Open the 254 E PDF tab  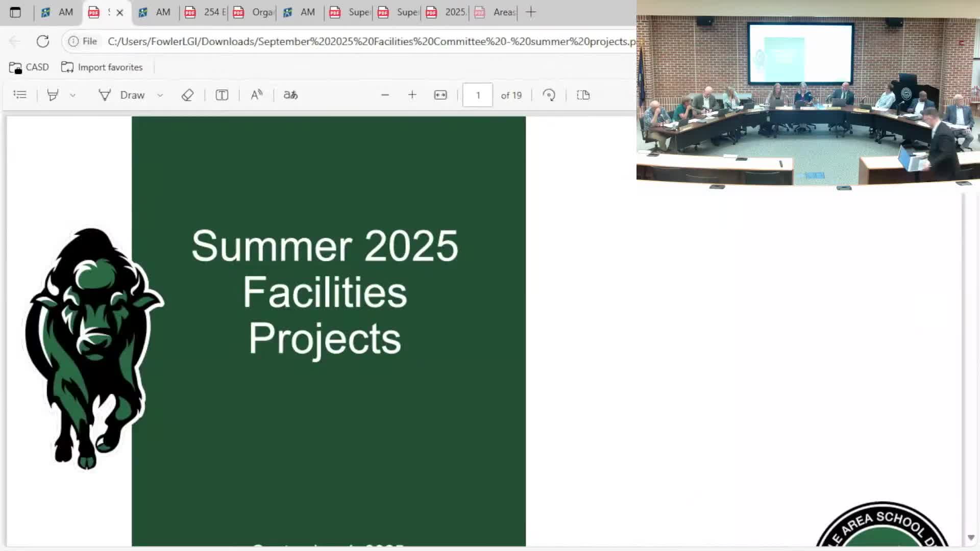[204, 12]
